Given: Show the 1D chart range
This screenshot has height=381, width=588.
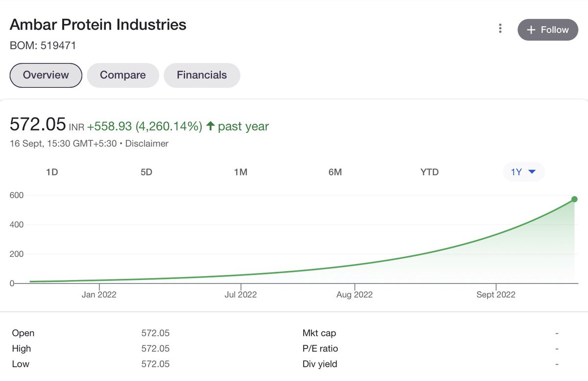Looking at the screenshot, I should 52,172.
